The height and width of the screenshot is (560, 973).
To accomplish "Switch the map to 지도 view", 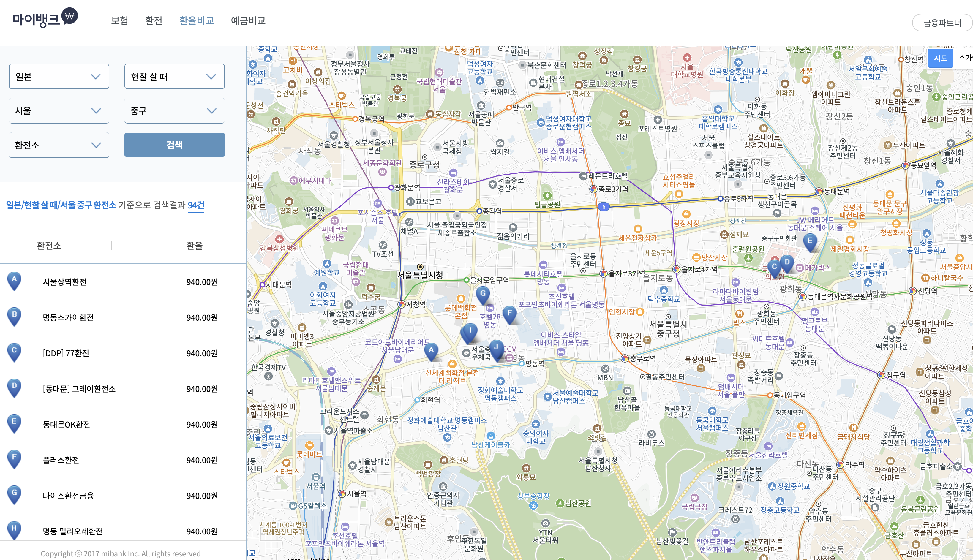I will (940, 58).
